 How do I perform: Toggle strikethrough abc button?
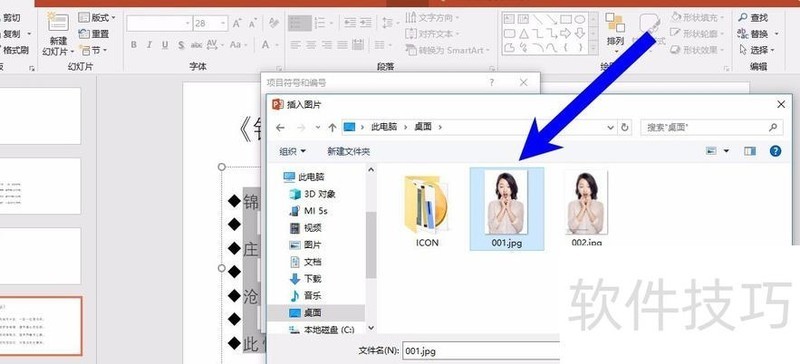pyautogui.click(x=196, y=45)
